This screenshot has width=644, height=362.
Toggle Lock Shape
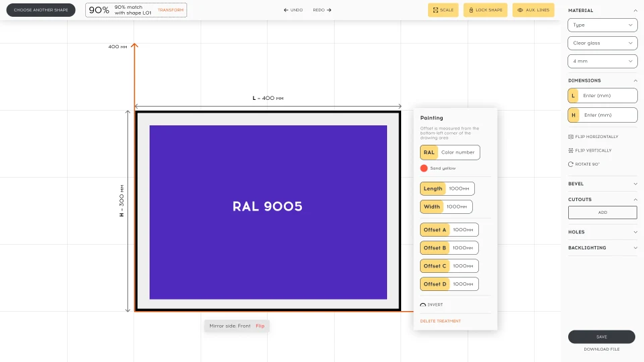pos(486,10)
